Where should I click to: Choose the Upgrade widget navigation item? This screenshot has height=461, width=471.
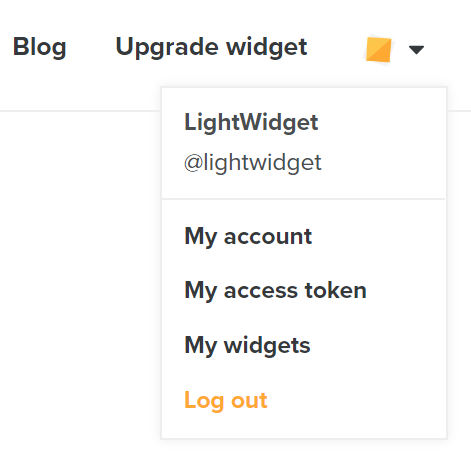pos(211,47)
